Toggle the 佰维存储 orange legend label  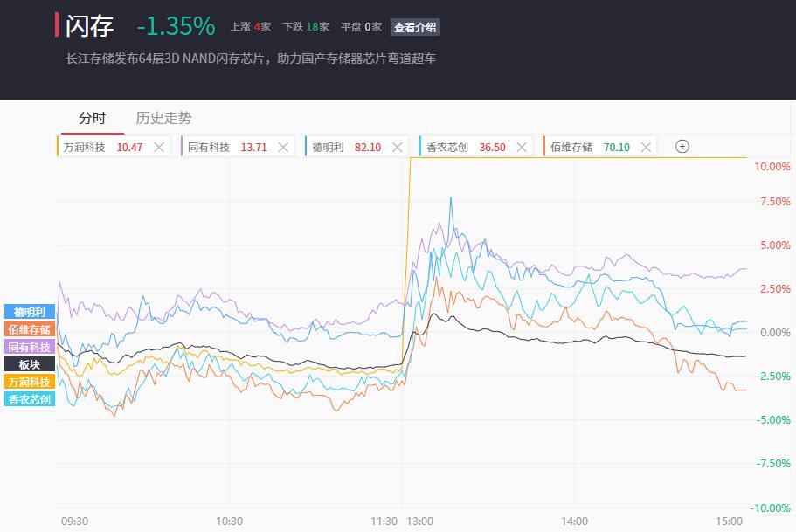coord(30,329)
